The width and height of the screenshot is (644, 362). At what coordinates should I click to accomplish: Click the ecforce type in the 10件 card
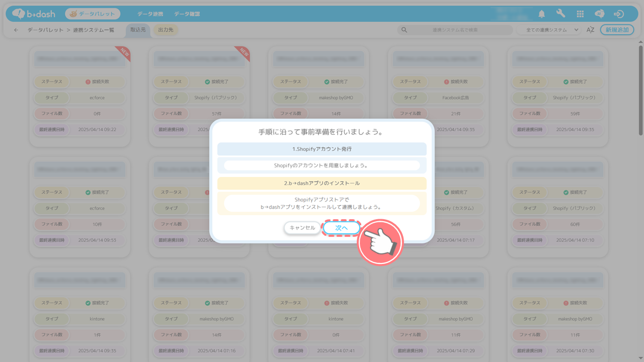point(97,208)
